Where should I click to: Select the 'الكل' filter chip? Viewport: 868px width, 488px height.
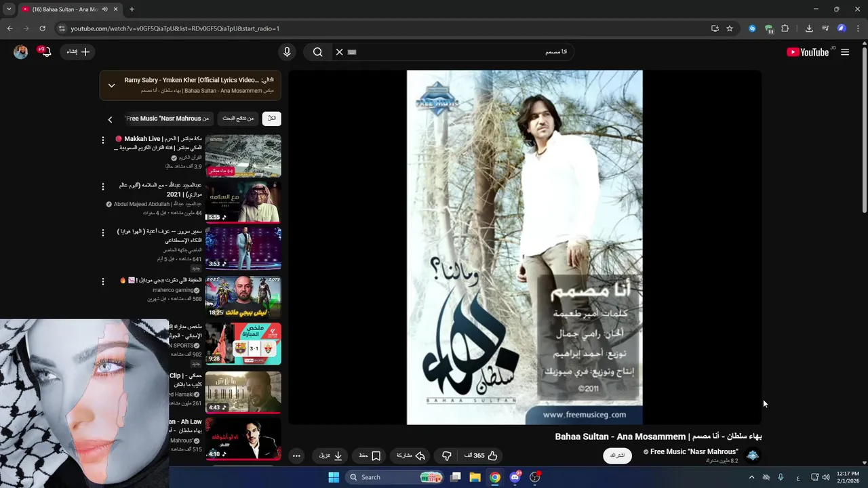click(271, 119)
